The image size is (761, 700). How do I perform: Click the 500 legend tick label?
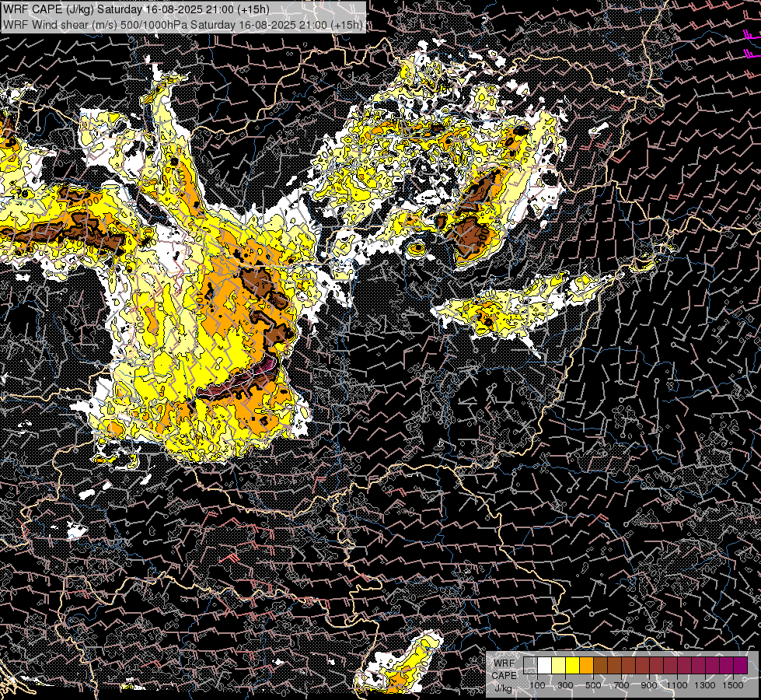(593, 685)
